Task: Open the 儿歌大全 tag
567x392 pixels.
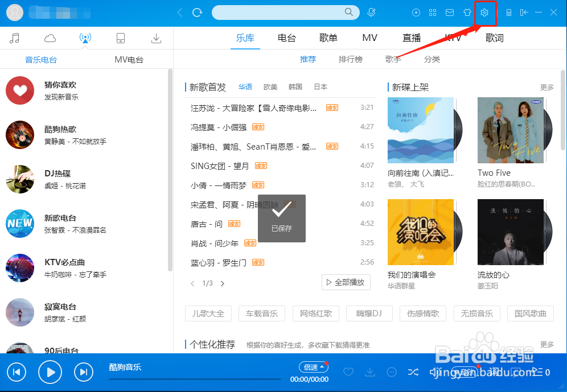Action: click(x=208, y=313)
